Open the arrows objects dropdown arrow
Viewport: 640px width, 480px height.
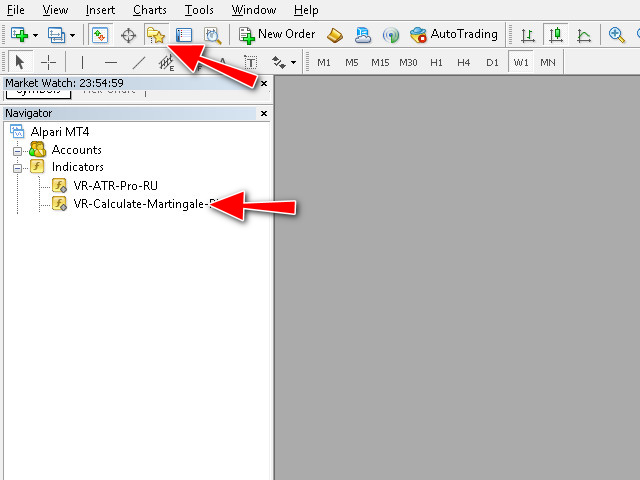293,62
